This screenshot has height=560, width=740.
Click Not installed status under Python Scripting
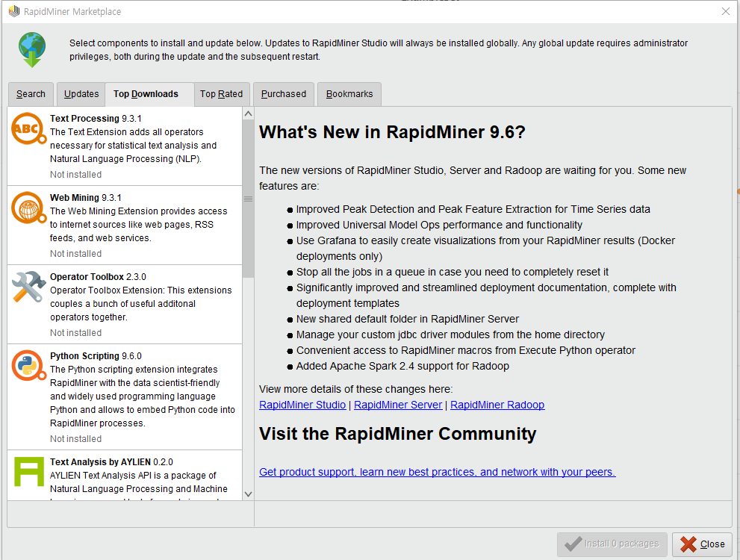tap(76, 439)
